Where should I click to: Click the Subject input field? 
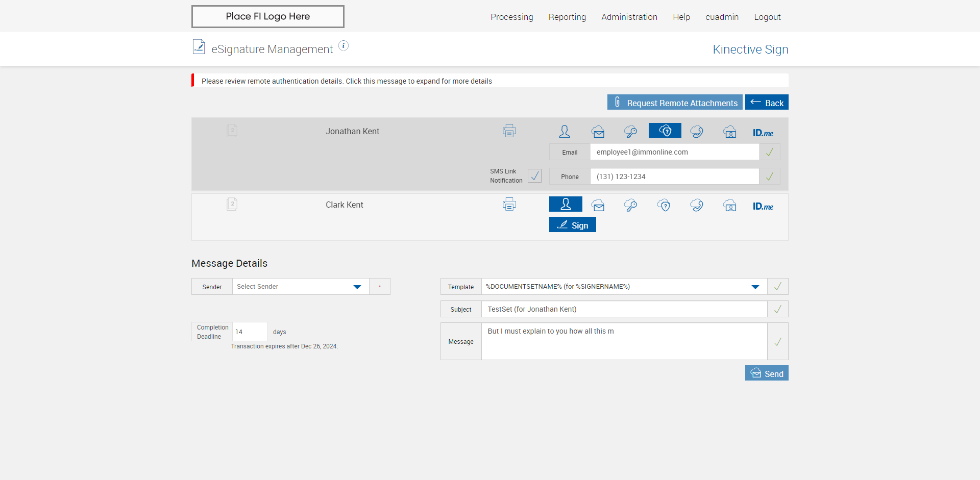pyautogui.click(x=624, y=309)
